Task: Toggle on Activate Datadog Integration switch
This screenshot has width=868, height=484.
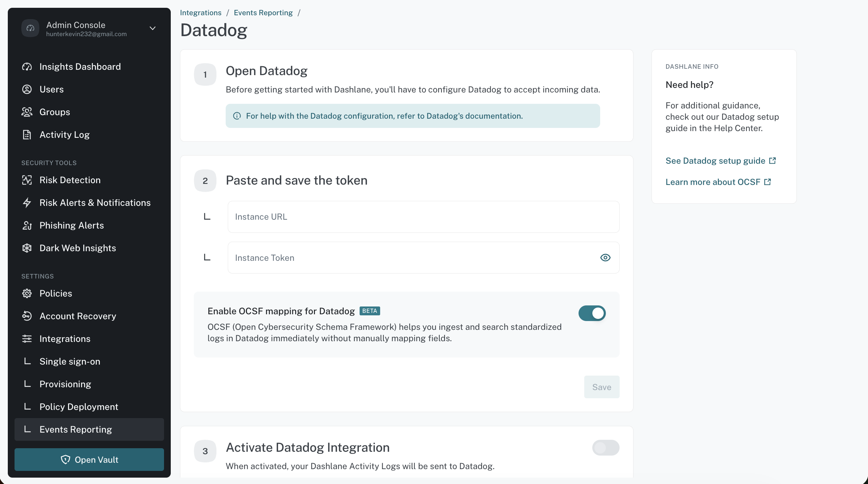Action: point(606,448)
